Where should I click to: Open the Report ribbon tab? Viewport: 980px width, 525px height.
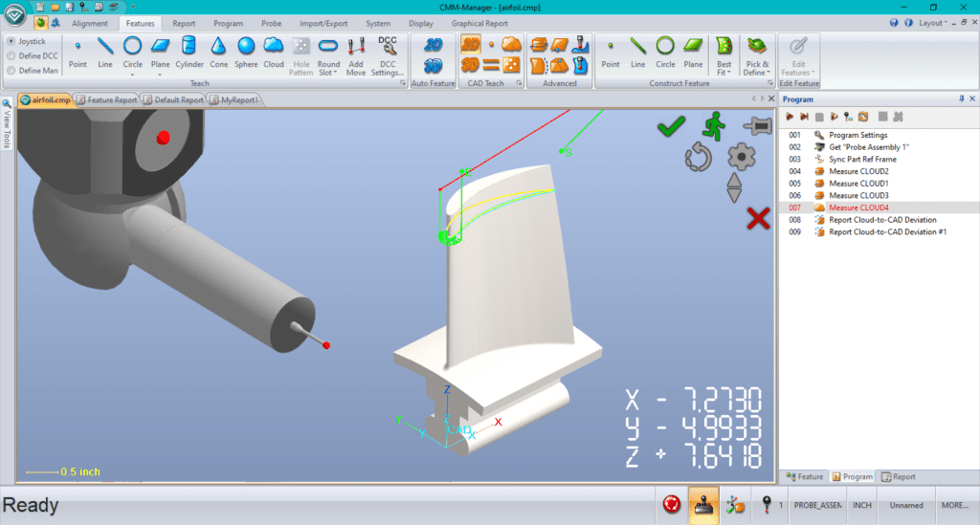pyautogui.click(x=184, y=23)
